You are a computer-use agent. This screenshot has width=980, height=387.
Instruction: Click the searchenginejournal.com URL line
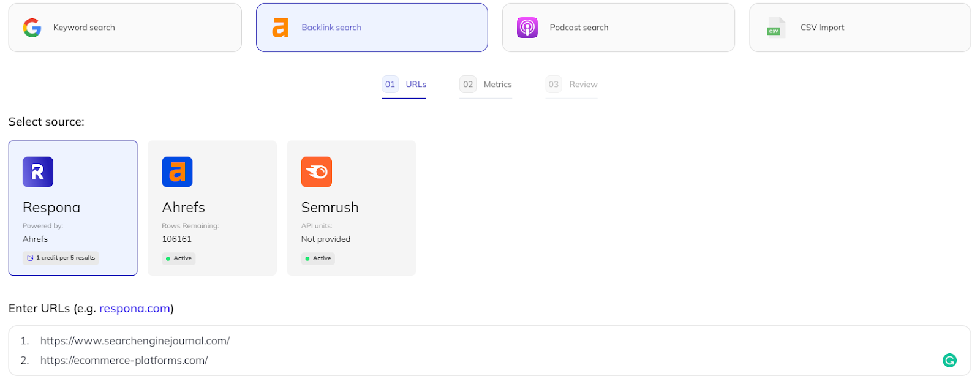tap(135, 341)
